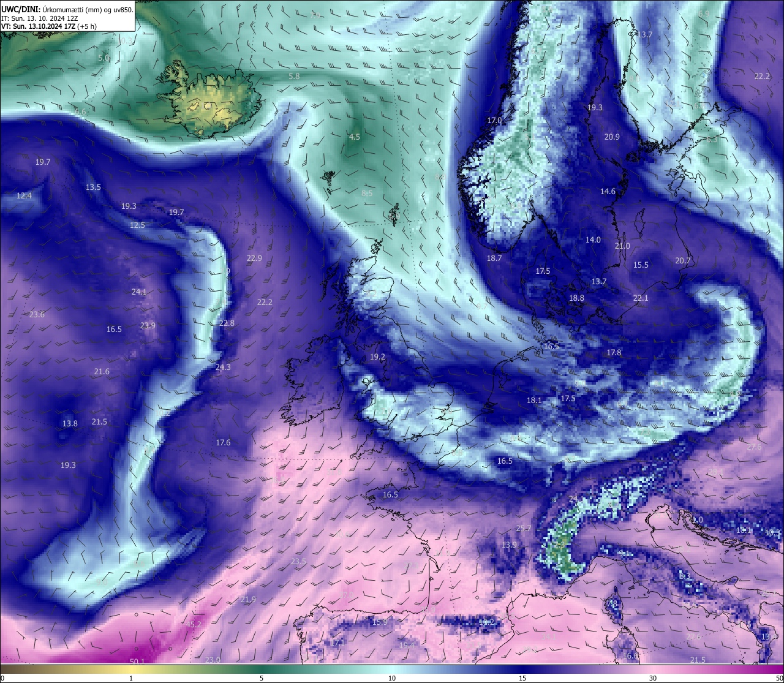Click the 30 tick label on the colour scale
Image resolution: width=784 pixels, height=683 pixels.
[653, 678]
